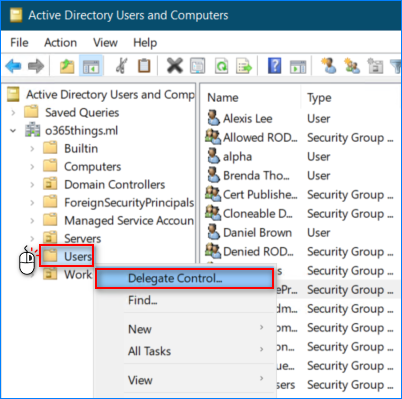
Task: Expand the Managed Service Accounts arrow
Action: pos(32,221)
